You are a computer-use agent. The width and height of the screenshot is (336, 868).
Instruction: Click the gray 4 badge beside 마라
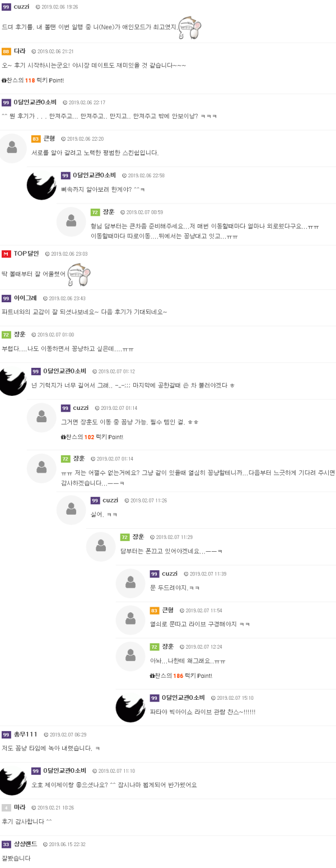pyautogui.click(x=6, y=807)
